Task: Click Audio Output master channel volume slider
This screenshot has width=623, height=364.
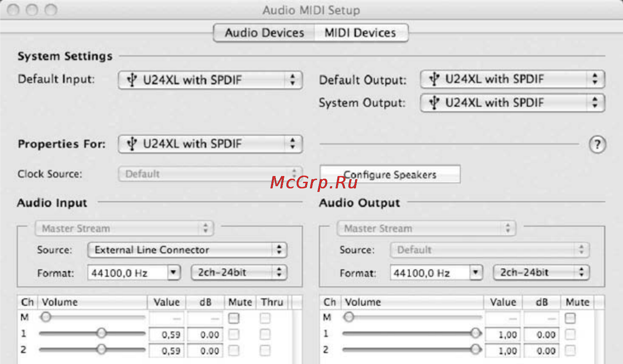Action: [x=412, y=317]
